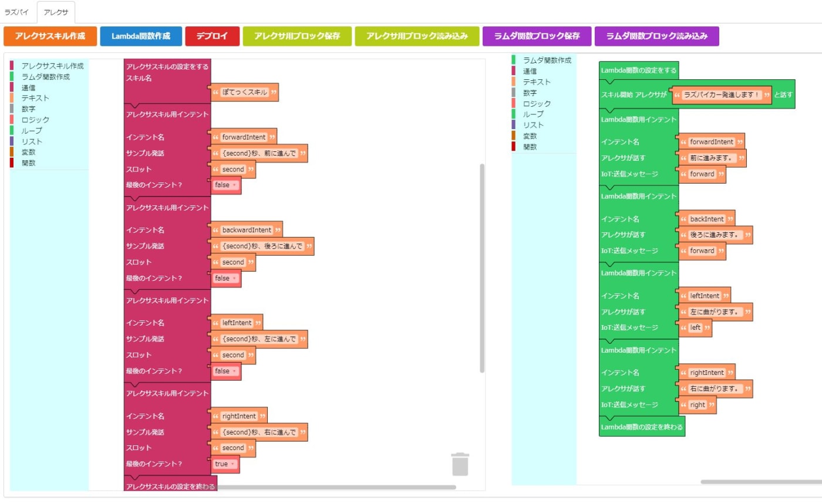The height and width of the screenshot is (504, 822).
Task: Open backwardIntent 最後のインテント false dropdown
Action: coord(226,278)
